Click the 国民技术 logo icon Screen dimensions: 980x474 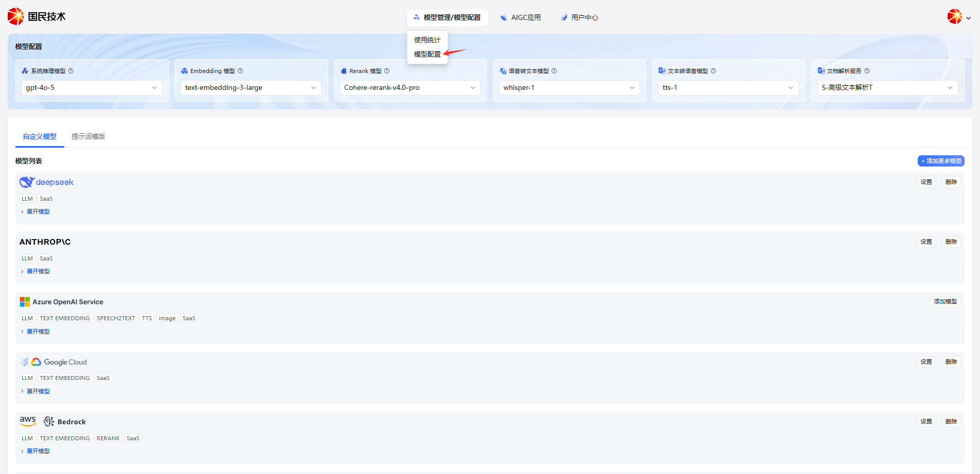[16, 16]
